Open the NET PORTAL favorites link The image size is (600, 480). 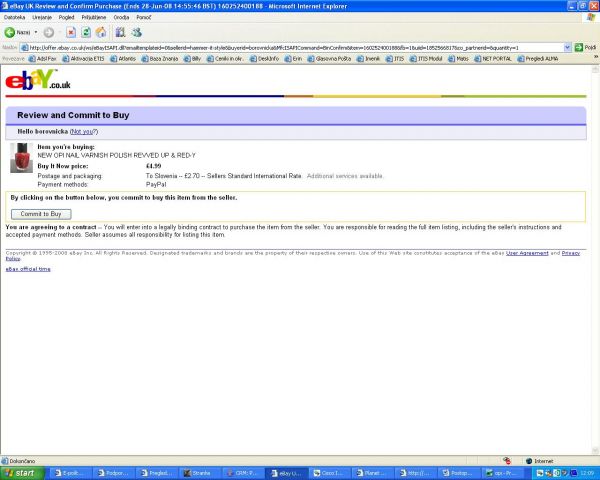(493, 59)
